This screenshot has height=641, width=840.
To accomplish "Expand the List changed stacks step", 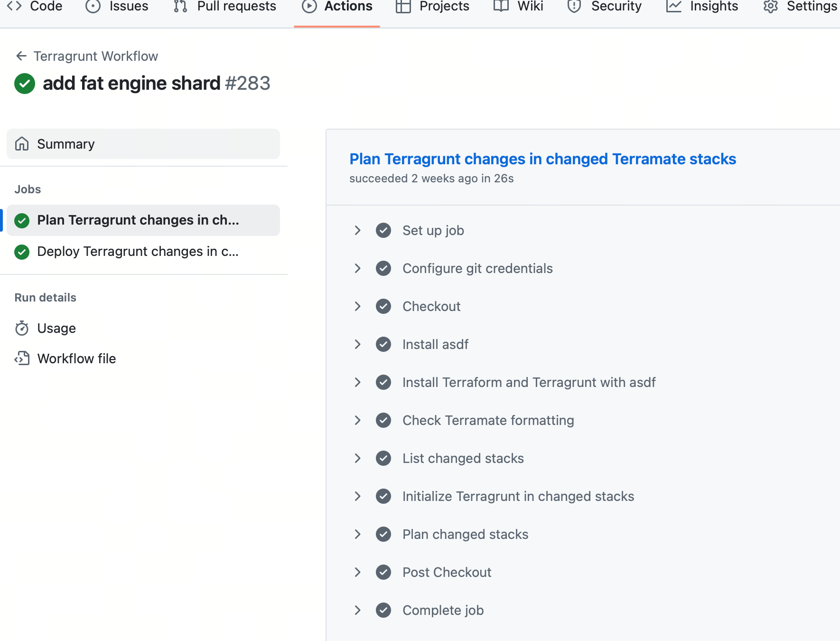I will tap(358, 458).
